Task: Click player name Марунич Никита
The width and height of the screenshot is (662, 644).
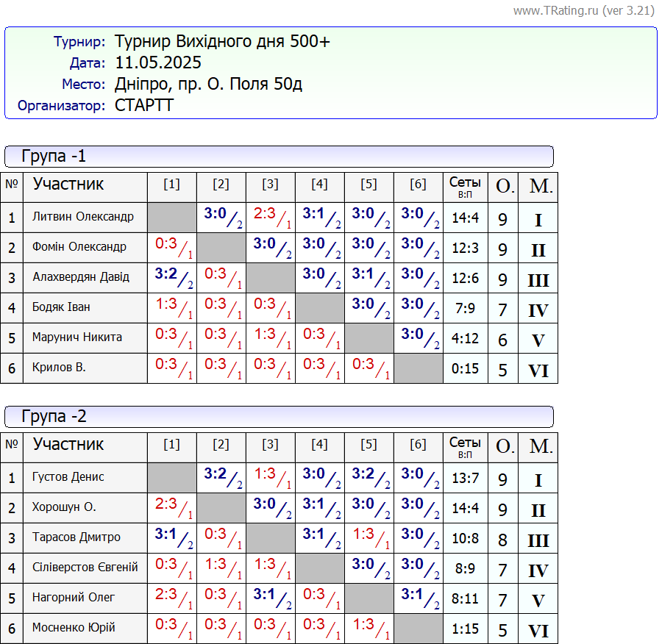Action: (x=77, y=337)
